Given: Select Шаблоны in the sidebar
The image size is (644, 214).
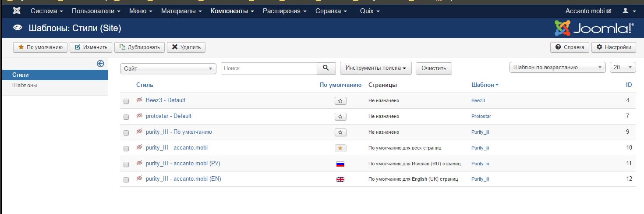Looking at the screenshot, I should [55, 86].
